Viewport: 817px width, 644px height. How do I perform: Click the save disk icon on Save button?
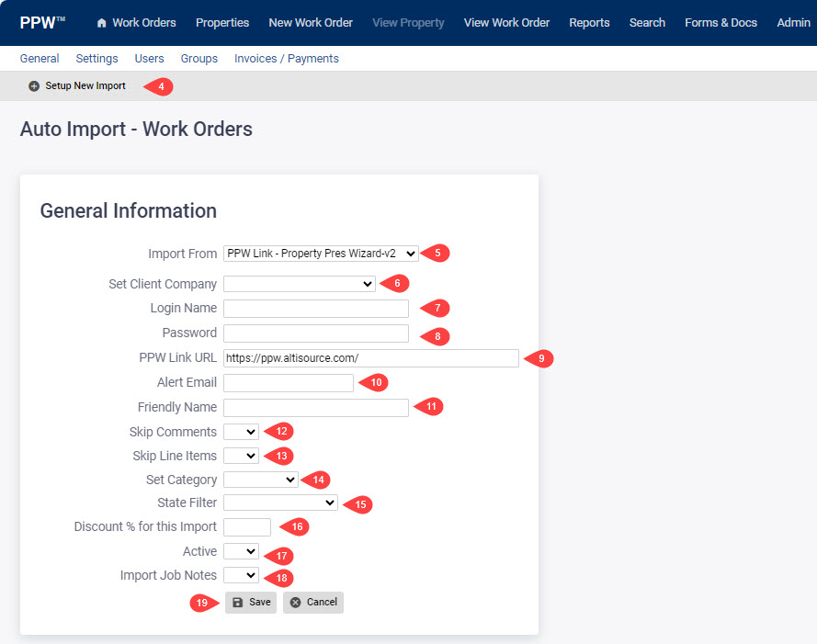coord(240,603)
